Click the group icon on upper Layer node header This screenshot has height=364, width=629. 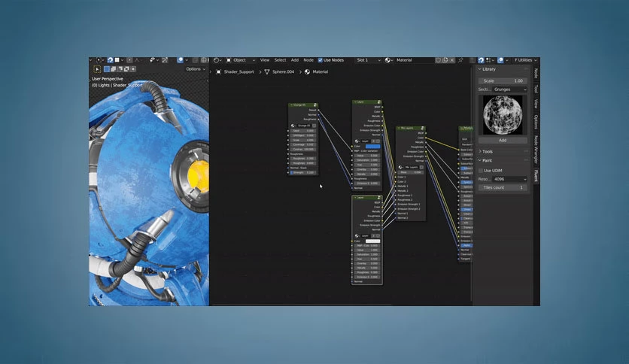click(x=379, y=102)
